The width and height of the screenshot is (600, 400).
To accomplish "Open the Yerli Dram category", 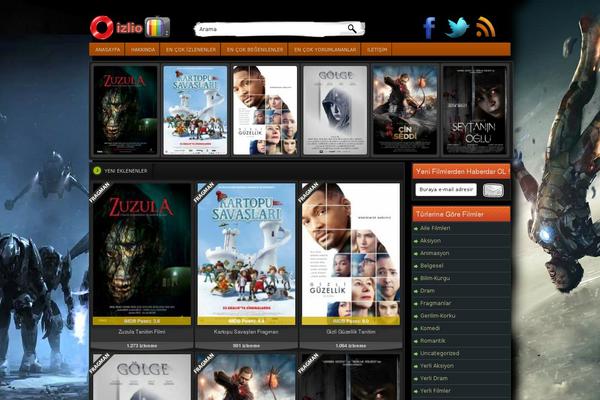I will click(x=434, y=378).
